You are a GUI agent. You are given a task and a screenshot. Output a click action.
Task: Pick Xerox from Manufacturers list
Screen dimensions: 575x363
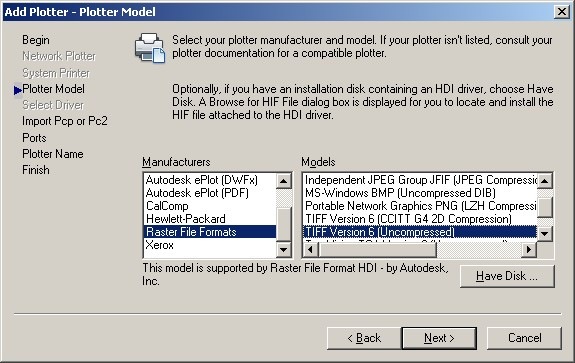209,245
